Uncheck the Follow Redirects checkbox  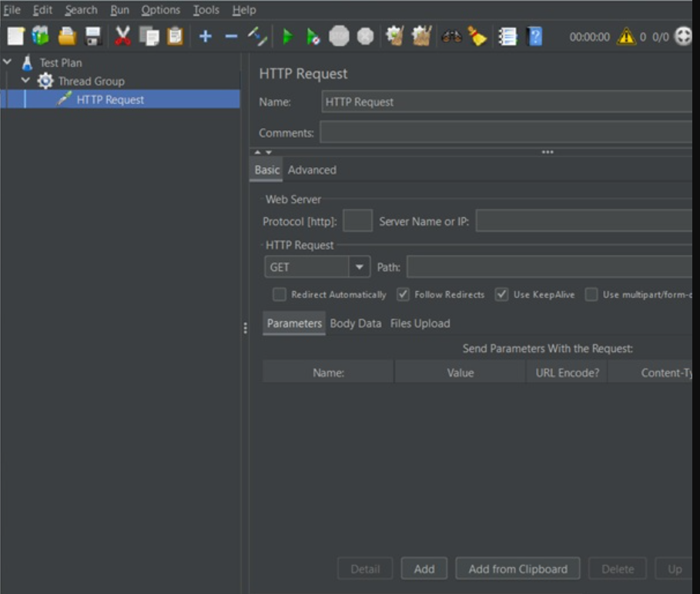pos(403,294)
